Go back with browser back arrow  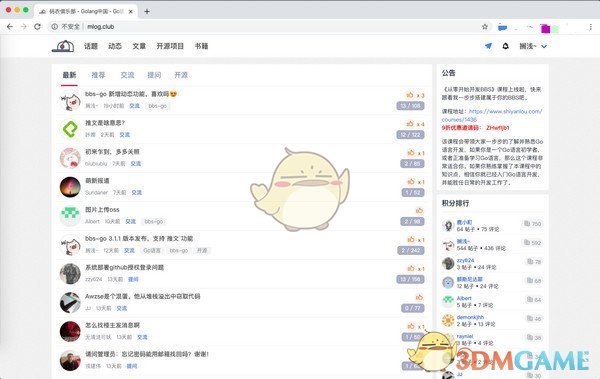(x=10, y=26)
